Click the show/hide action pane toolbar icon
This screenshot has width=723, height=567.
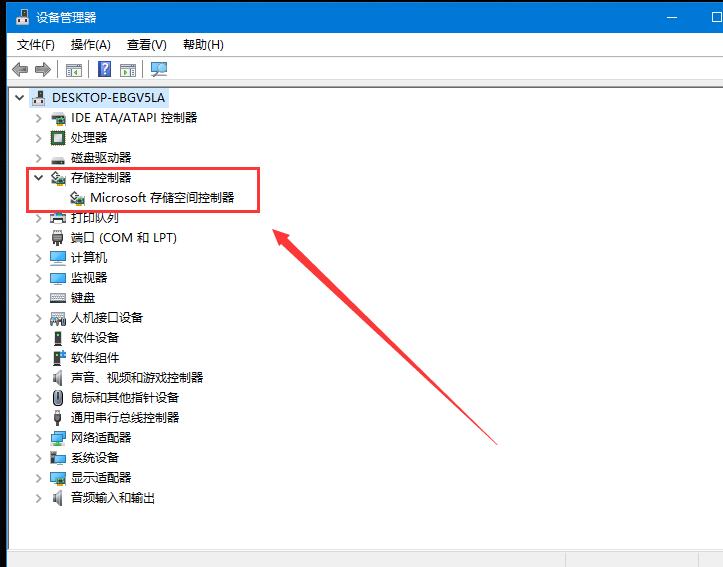tap(128, 69)
